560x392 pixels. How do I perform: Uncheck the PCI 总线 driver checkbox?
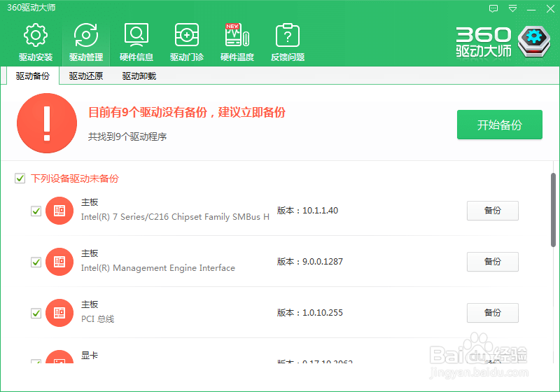coord(36,313)
